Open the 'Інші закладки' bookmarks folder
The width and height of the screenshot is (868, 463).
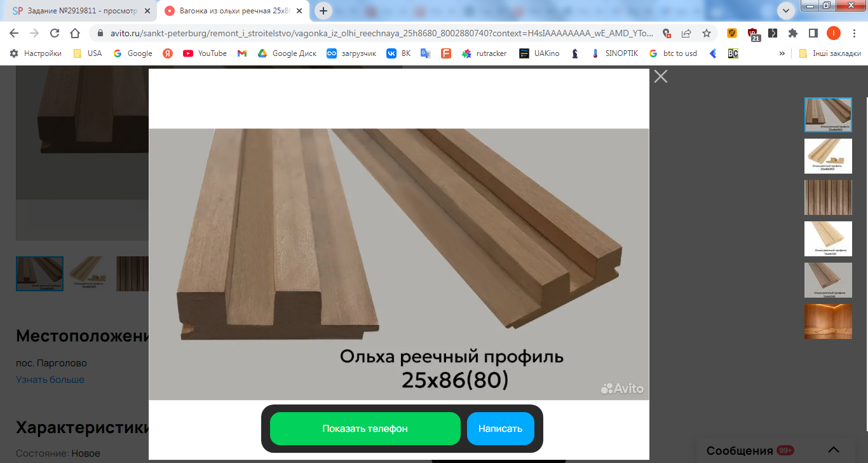pos(830,53)
